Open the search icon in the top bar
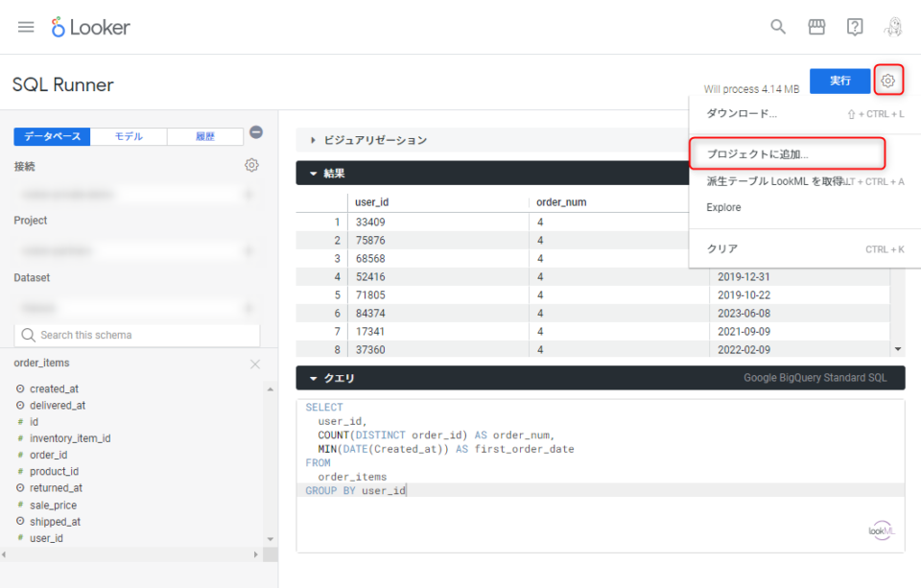The image size is (921, 588). point(778,27)
